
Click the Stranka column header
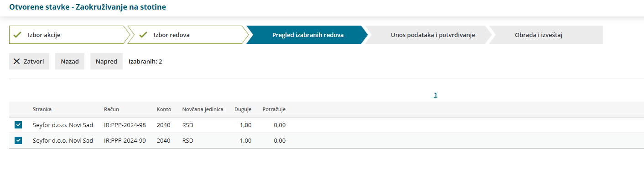click(42, 109)
